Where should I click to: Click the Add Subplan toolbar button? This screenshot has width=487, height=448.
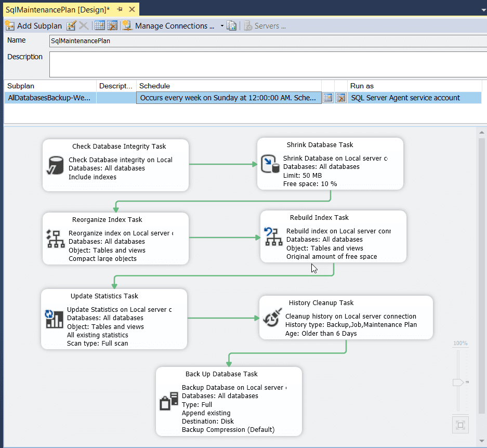34,26
